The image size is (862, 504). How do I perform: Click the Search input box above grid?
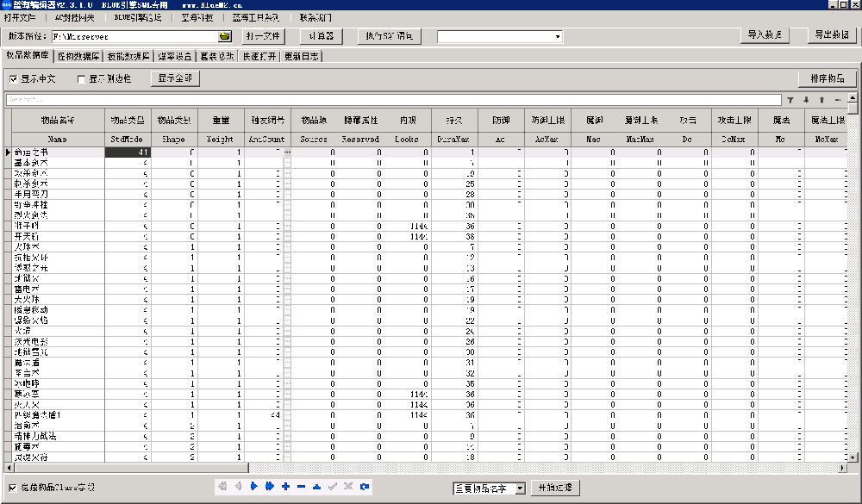click(394, 99)
